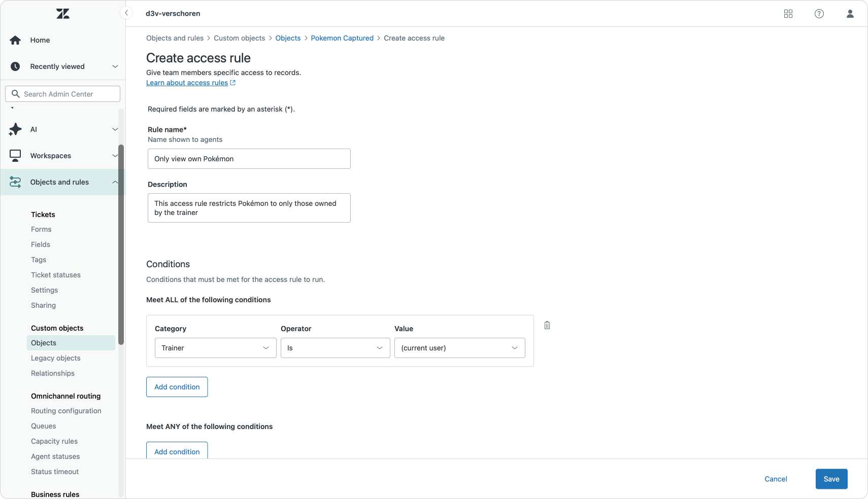The height and width of the screenshot is (499, 868).
Task: Expand the Workspaces section
Action: point(115,156)
